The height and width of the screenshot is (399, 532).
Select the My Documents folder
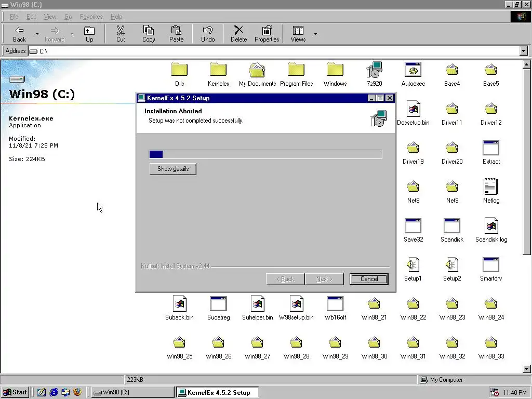pos(257,74)
